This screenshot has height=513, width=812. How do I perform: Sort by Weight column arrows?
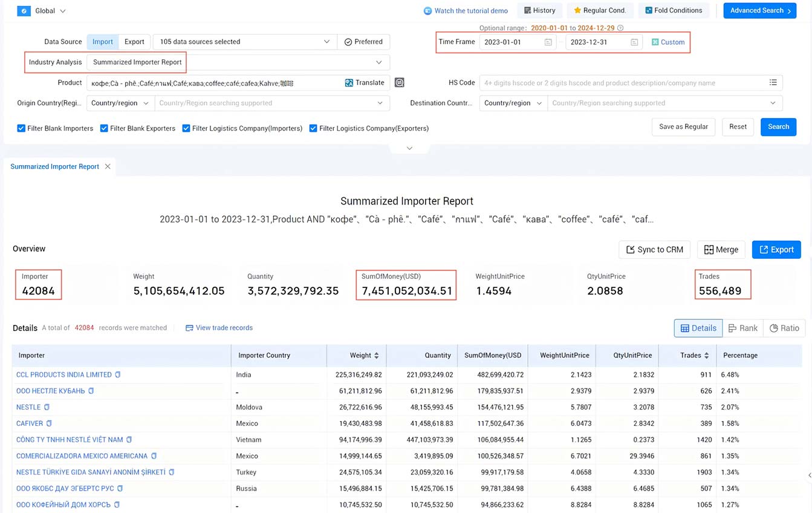(x=377, y=356)
